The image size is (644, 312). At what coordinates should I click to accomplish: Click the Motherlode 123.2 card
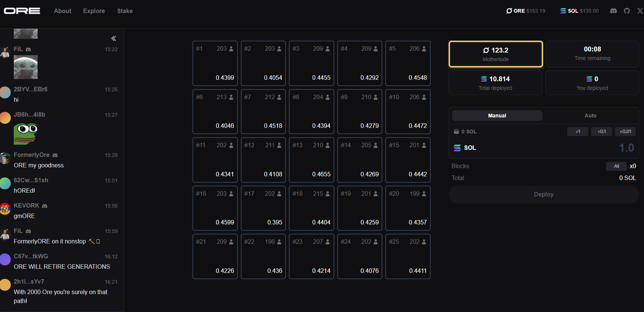click(495, 54)
